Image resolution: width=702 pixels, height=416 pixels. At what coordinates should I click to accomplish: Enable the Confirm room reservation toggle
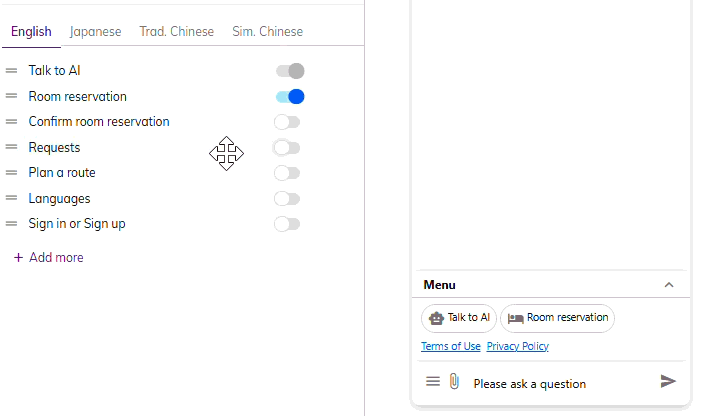pos(287,122)
